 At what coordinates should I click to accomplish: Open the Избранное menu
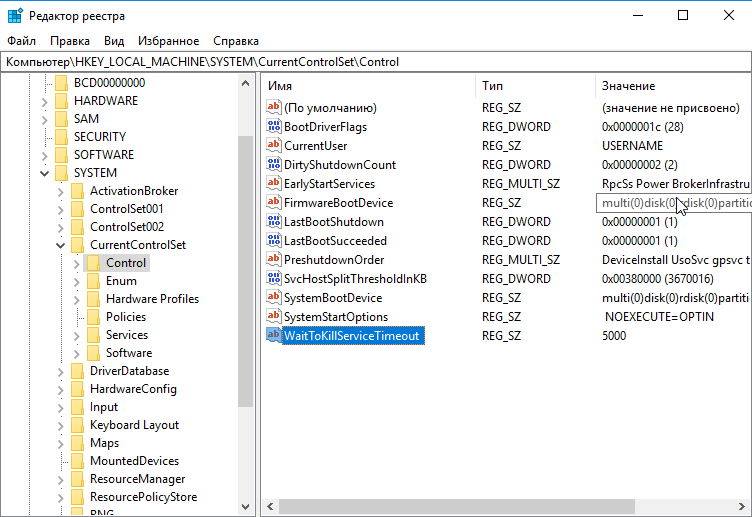click(168, 41)
